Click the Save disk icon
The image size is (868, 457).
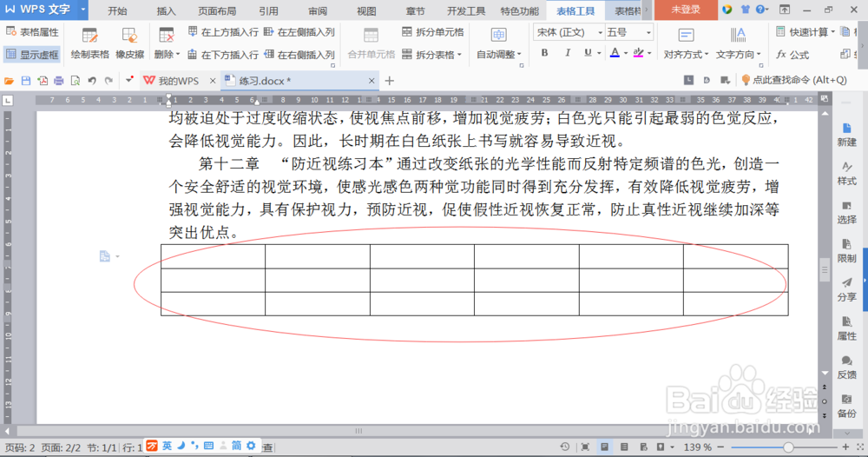coord(25,81)
